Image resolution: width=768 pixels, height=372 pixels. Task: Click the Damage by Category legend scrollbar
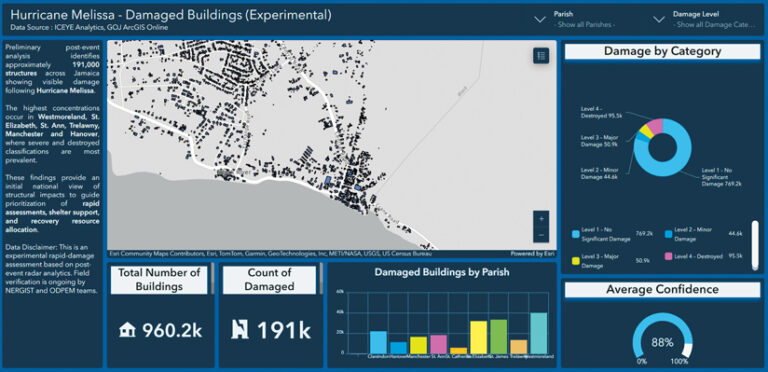[755, 245]
